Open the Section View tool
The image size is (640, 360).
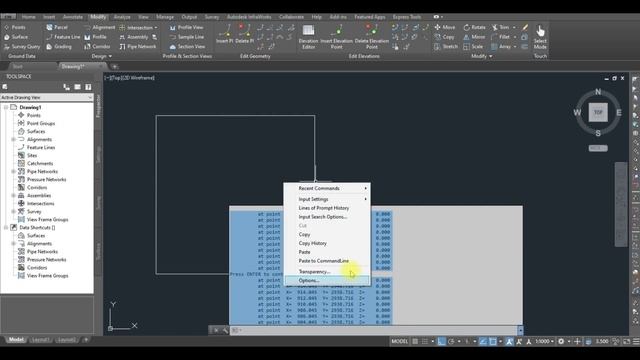coord(187,47)
